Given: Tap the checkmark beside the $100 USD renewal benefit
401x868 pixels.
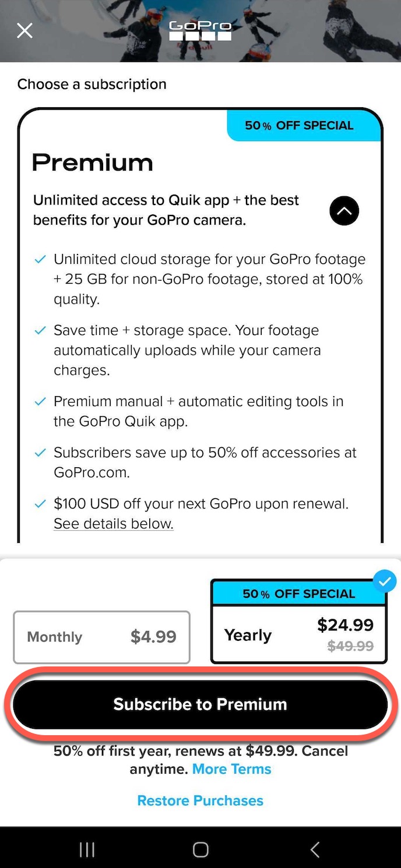Looking at the screenshot, I should tap(40, 503).
